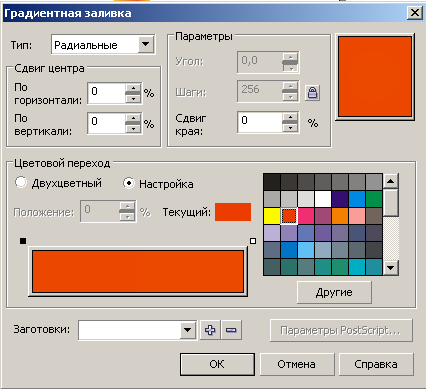Image resolution: width=426 pixels, height=389 pixels.
Task: Click the palette scroll-down arrow
Action: [x=391, y=267]
